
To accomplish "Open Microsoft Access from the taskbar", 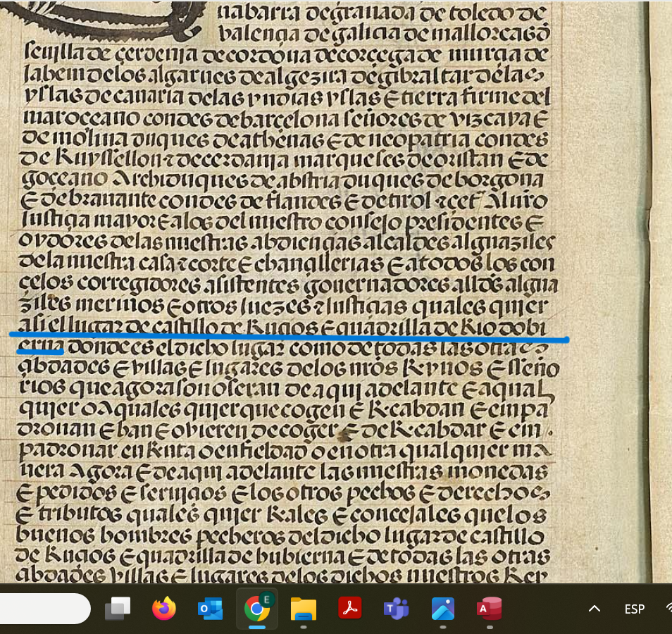I will point(489,609).
